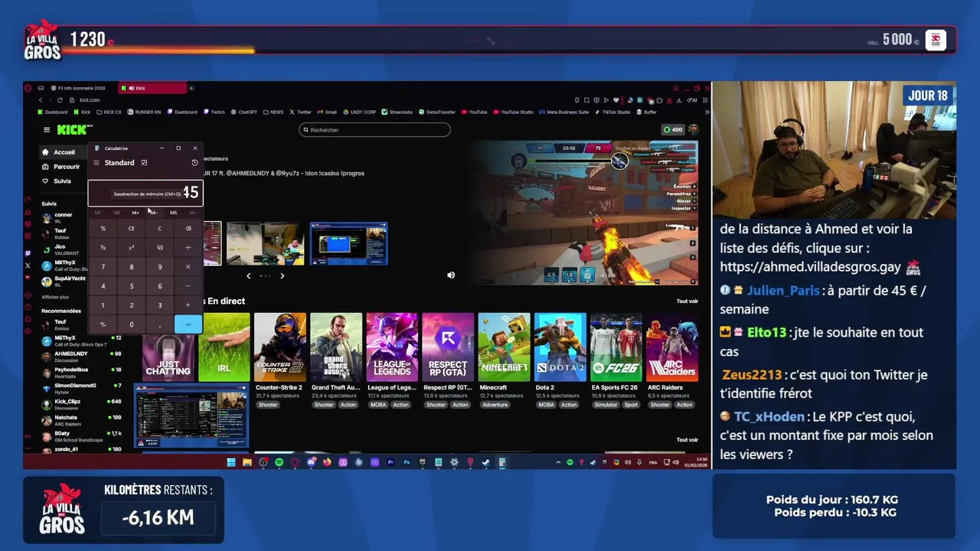This screenshot has height=551, width=980.
Task: Open the Windows Start menu
Action: point(230,462)
